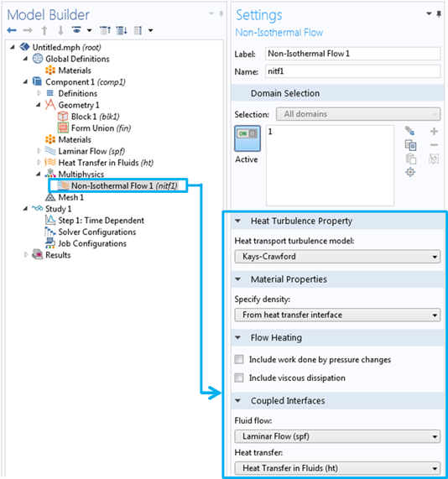Open the Specify density dropdown
The image size is (448, 479).
click(337, 315)
